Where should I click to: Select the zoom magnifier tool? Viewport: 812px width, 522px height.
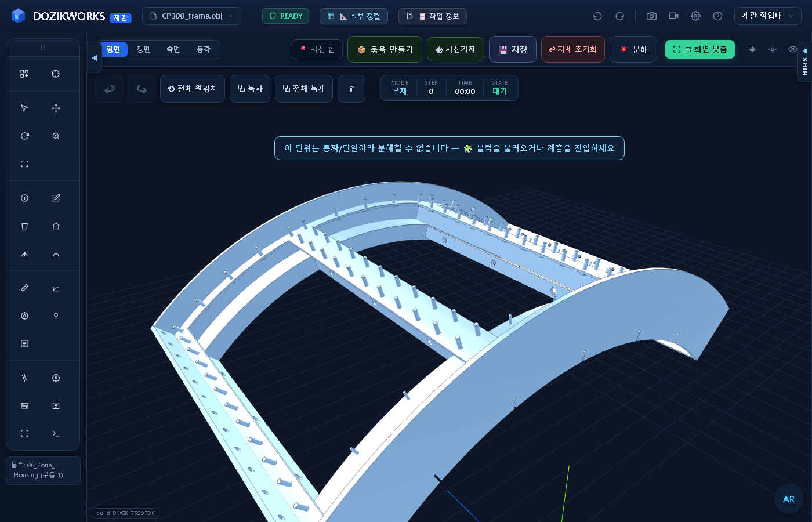click(56, 136)
